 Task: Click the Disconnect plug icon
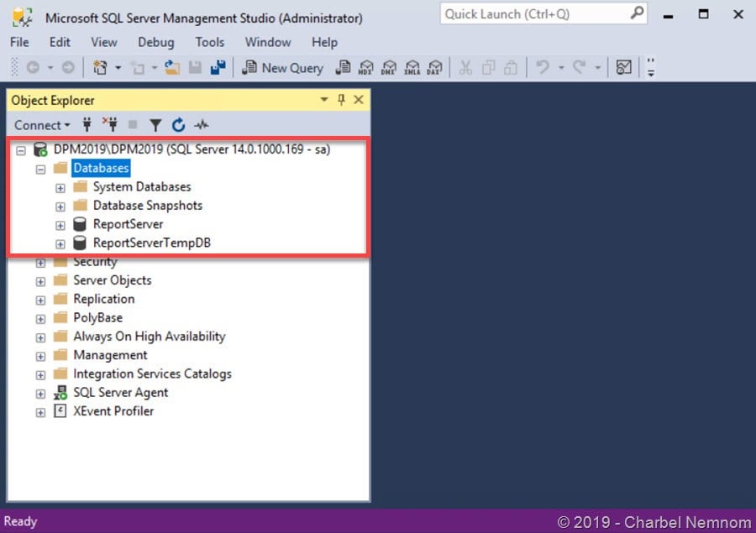click(110, 125)
